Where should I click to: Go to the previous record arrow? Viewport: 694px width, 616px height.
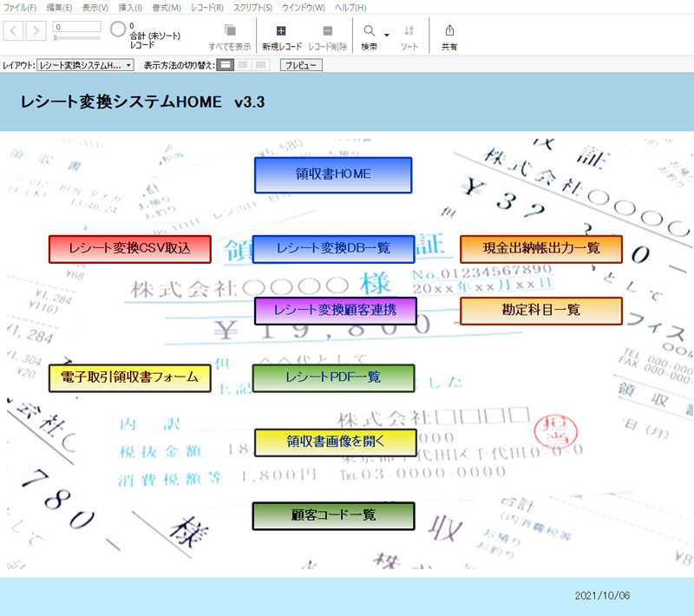(x=15, y=32)
